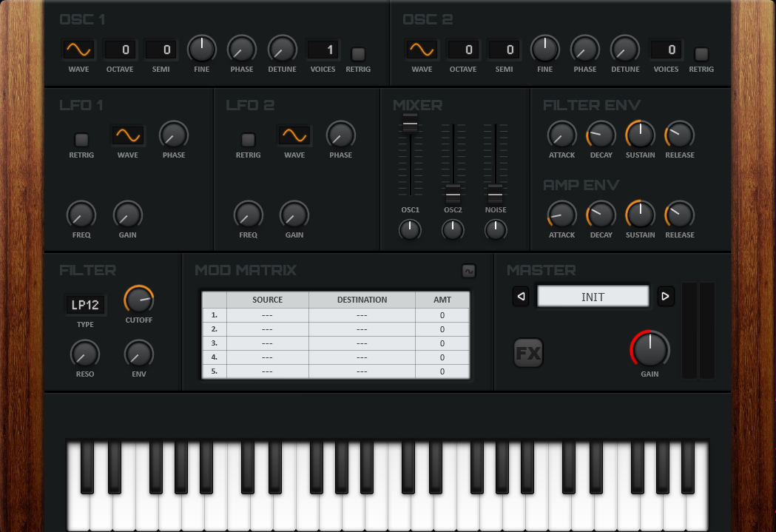
Task: Click the LFO 1 gain knob
Action: tap(128, 215)
